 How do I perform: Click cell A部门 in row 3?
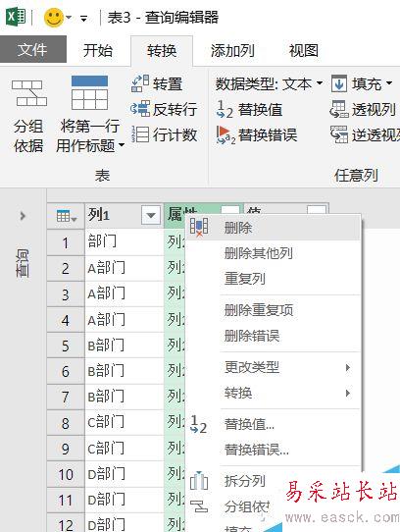pyautogui.click(x=125, y=293)
